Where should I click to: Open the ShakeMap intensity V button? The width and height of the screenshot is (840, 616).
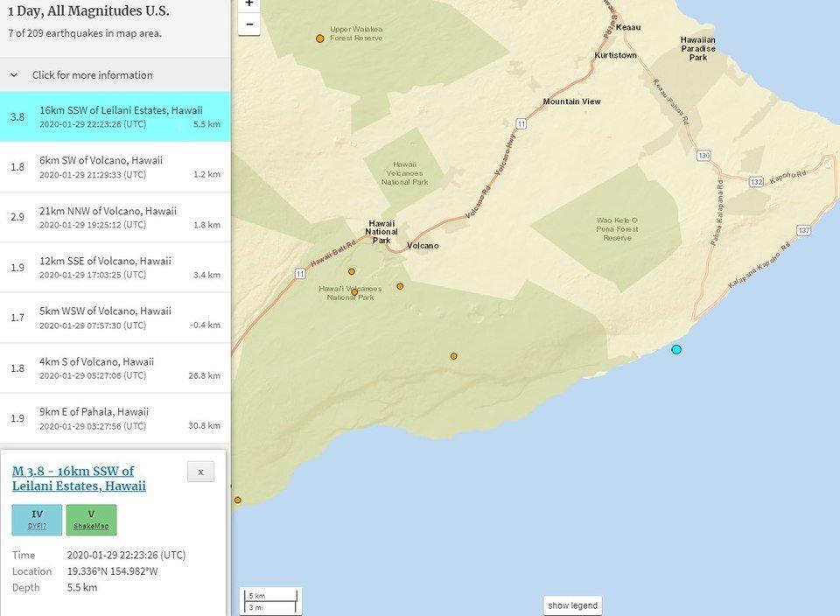(91, 519)
